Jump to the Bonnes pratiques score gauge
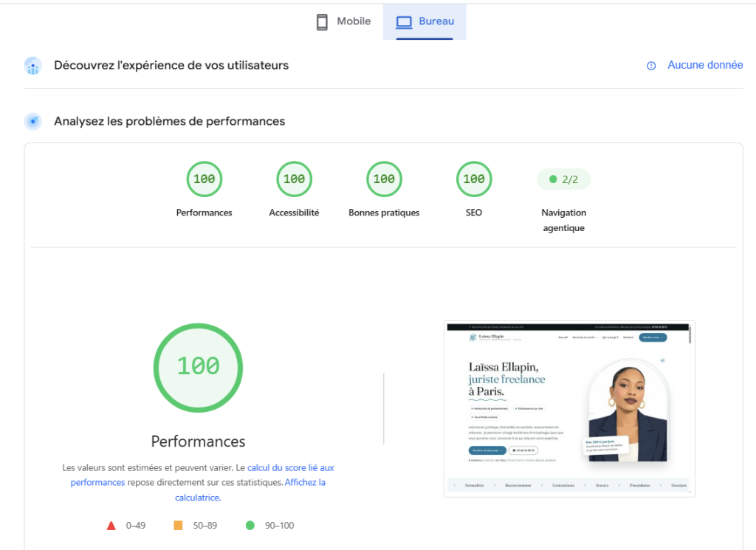Viewport: 756px width, 550px height. (x=384, y=179)
